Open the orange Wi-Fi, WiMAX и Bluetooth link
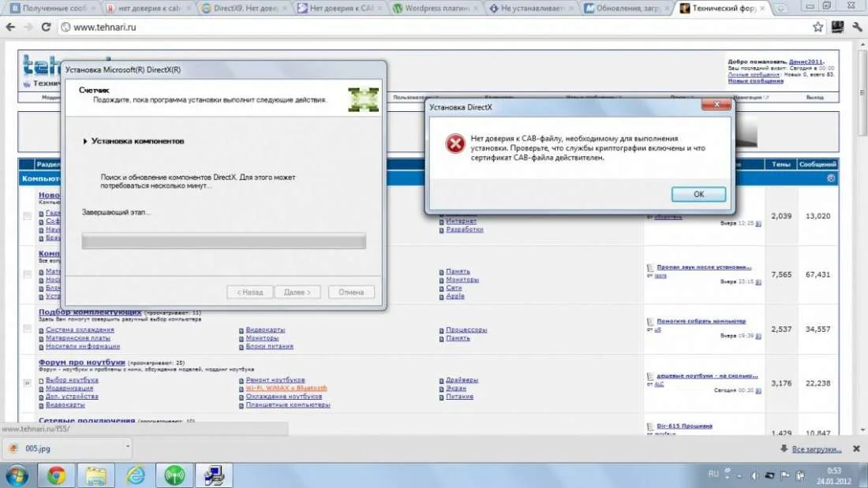Screen dimensions: 868x488 tap(286, 389)
